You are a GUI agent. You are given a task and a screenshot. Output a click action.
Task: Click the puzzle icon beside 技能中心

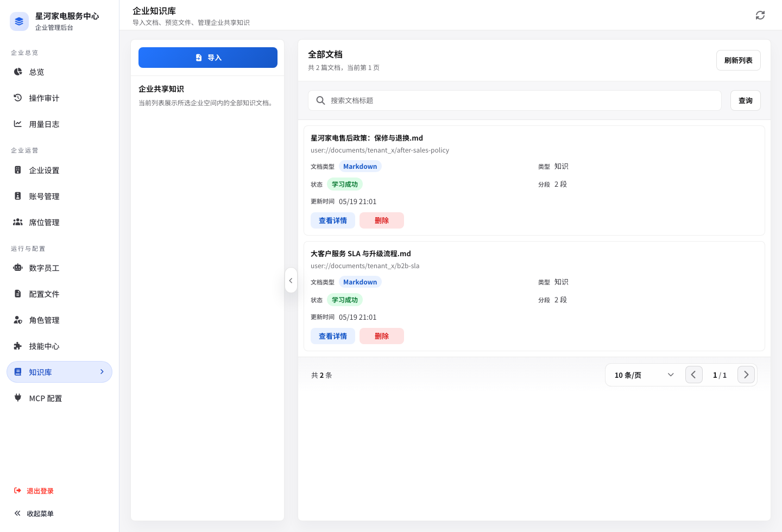point(18,346)
